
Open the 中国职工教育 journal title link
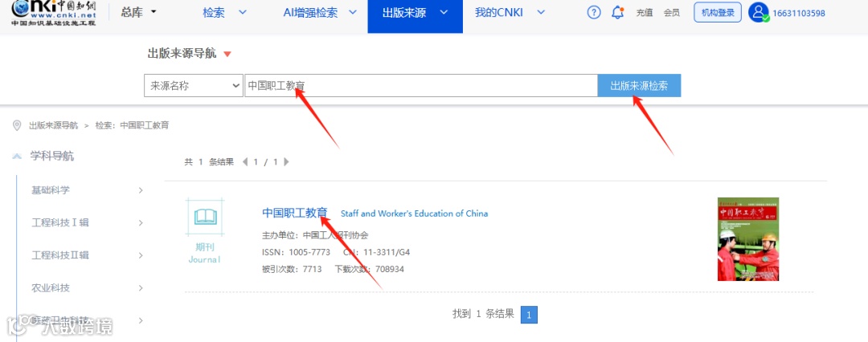[x=295, y=213]
